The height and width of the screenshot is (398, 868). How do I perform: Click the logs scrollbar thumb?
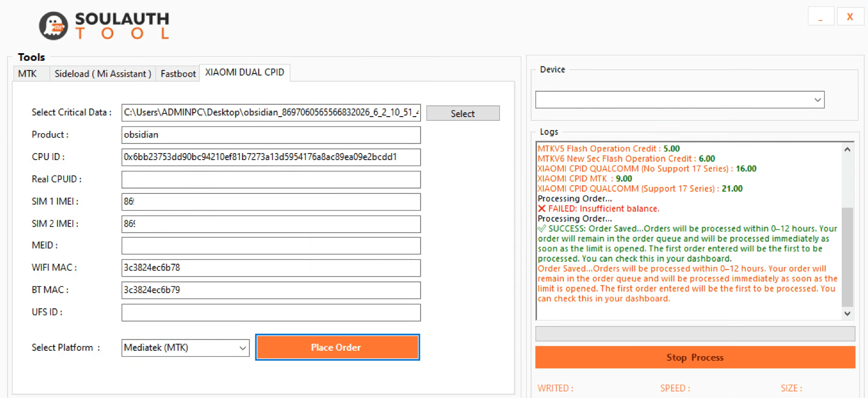pyautogui.click(x=847, y=257)
